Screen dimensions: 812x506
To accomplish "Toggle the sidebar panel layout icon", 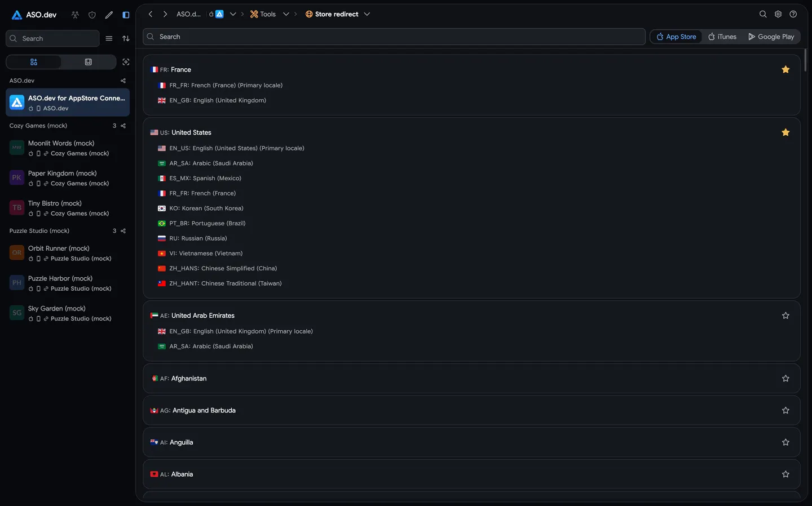I will (x=126, y=15).
